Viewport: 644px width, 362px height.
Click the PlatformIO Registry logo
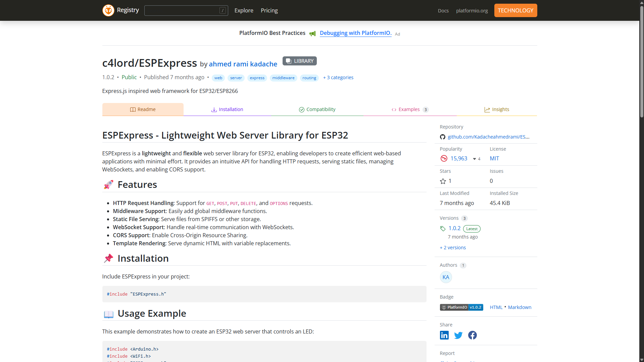pos(108,10)
